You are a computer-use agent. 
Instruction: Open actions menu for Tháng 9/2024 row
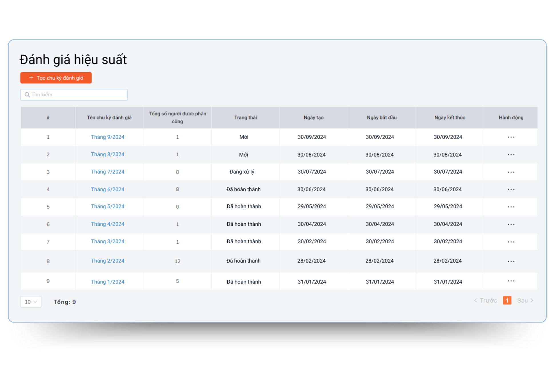coord(511,137)
